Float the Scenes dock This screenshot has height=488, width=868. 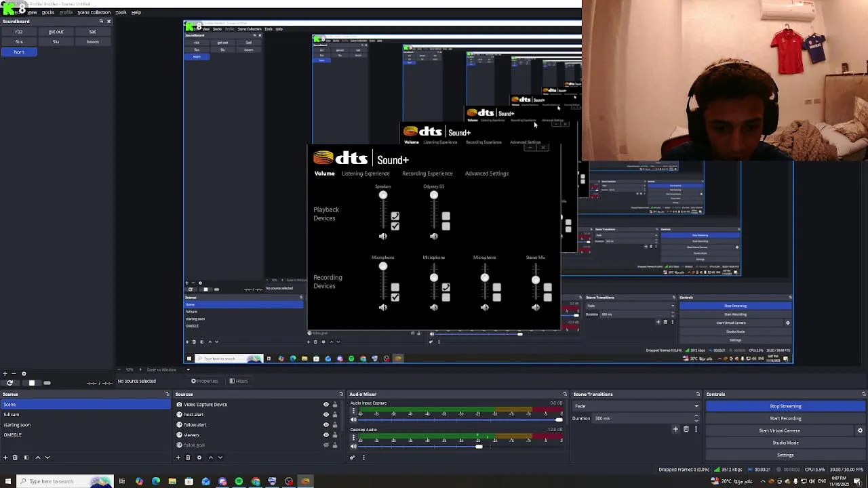coord(167,394)
